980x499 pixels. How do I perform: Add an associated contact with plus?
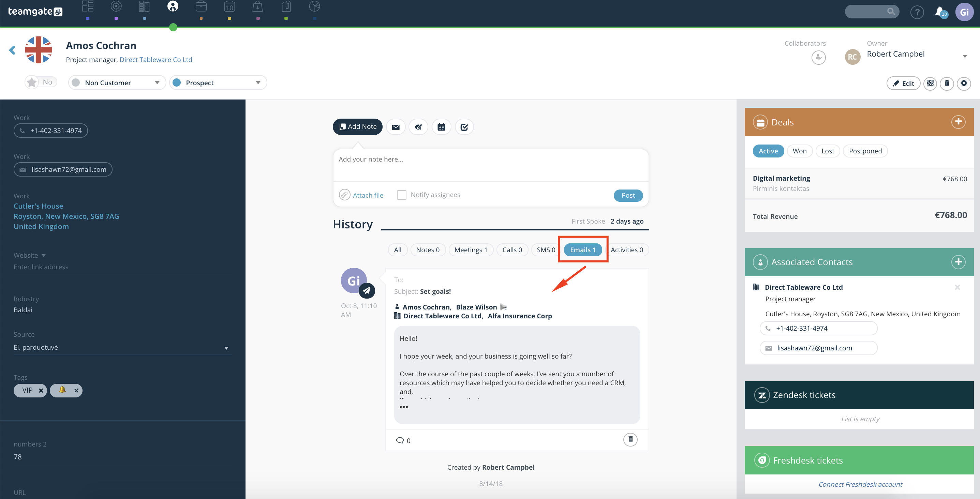[958, 262]
